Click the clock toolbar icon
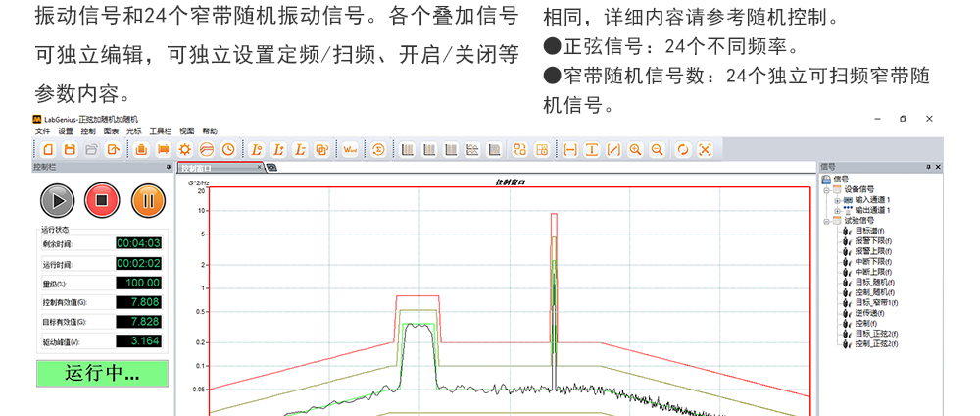Image resolution: width=980 pixels, height=416 pixels. pos(228,150)
